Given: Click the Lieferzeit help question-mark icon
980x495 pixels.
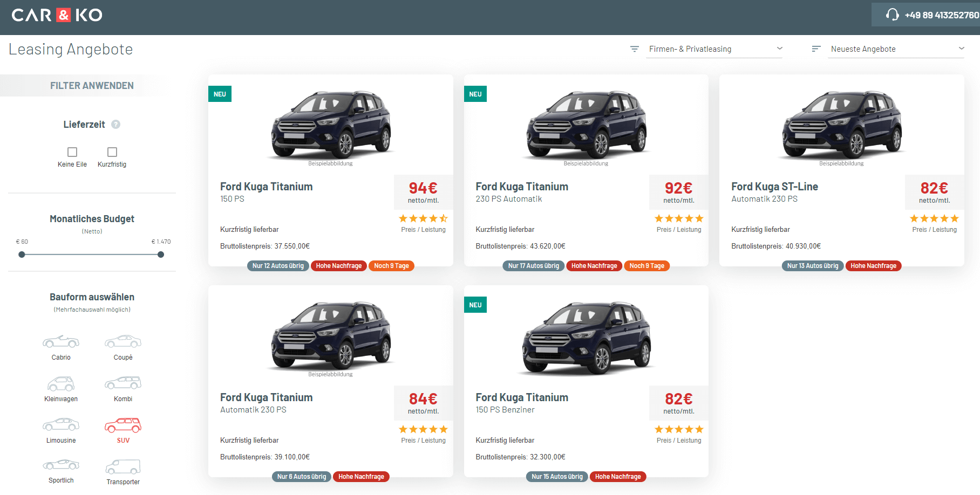Looking at the screenshot, I should pyautogui.click(x=115, y=125).
